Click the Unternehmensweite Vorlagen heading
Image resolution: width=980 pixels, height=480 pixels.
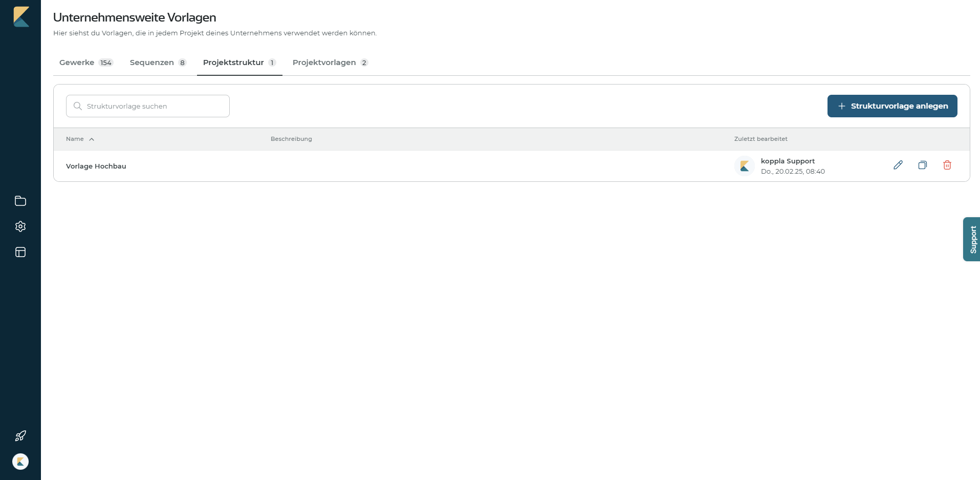click(x=135, y=17)
